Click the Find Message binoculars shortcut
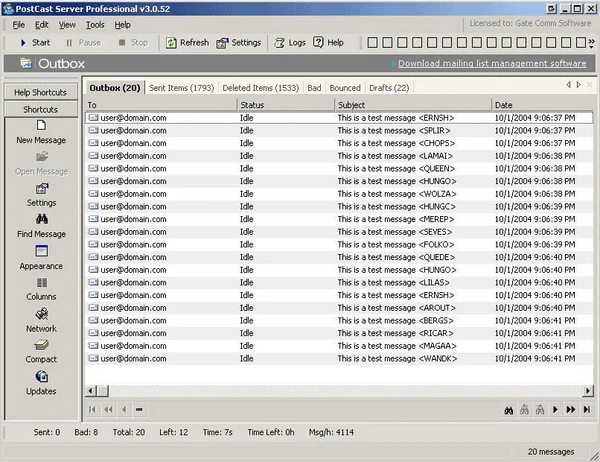The height and width of the screenshot is (462, 600). (42, 219)
